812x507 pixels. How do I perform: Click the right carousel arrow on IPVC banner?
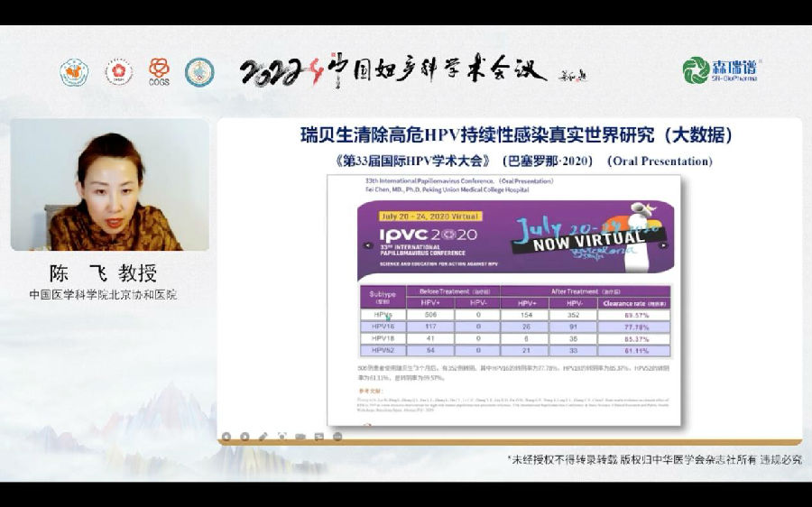tap(663, 244)
